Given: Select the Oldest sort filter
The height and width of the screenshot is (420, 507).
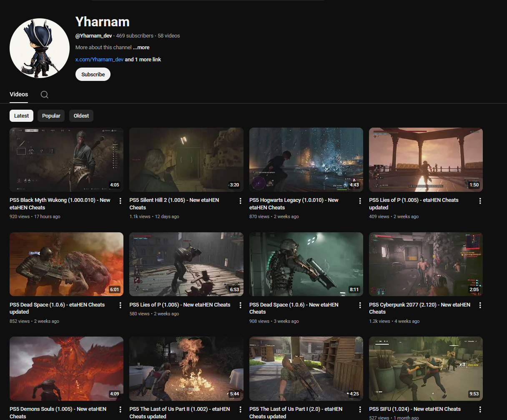Looking at the screenshot, I should [81, 116].
